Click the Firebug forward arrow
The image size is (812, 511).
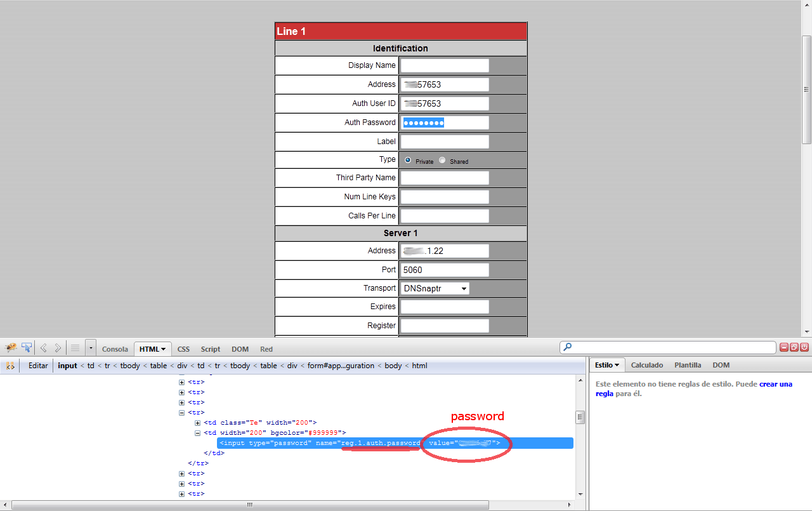tap(58, 348)
